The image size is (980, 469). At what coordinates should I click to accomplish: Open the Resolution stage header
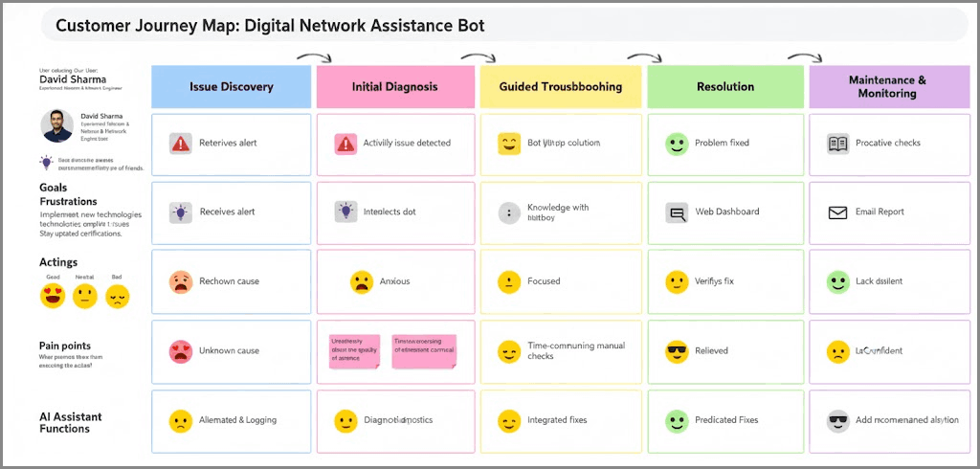coord(724,87)
